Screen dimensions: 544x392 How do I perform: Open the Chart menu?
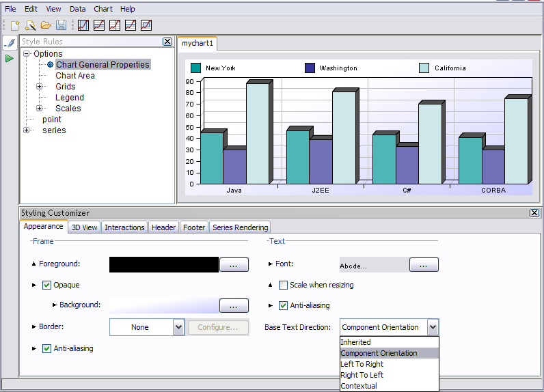coord(103,9)
